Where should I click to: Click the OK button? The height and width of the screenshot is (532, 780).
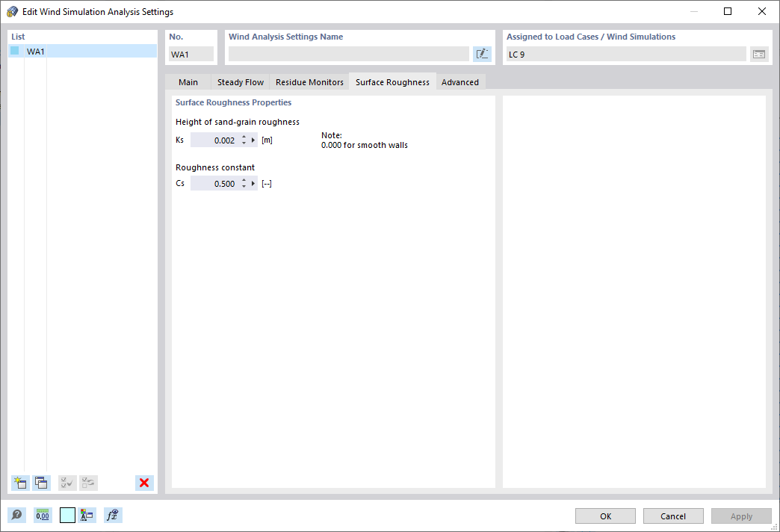click(605, 516)
